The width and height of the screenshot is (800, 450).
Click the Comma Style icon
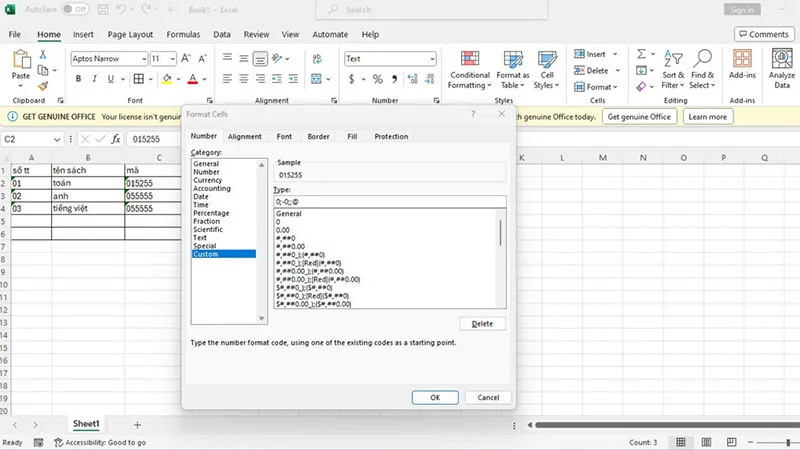click(x=394, y=79)
